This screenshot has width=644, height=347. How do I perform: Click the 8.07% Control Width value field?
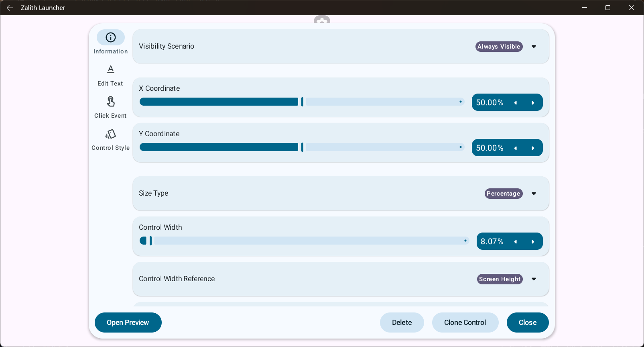click(492, 241)
